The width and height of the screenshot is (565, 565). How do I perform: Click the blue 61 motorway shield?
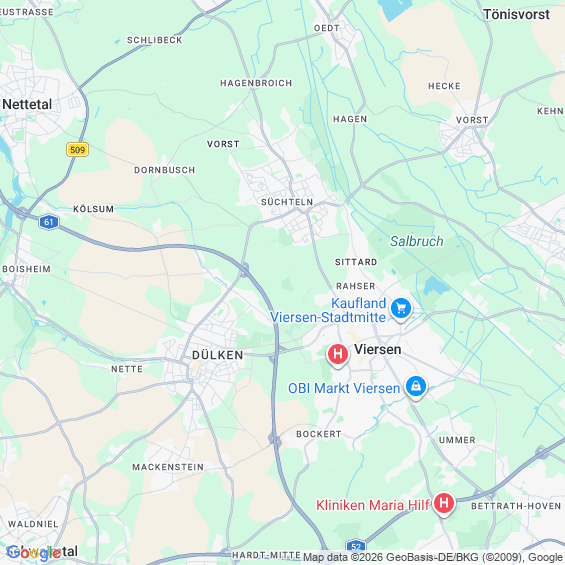click(49, 222)
